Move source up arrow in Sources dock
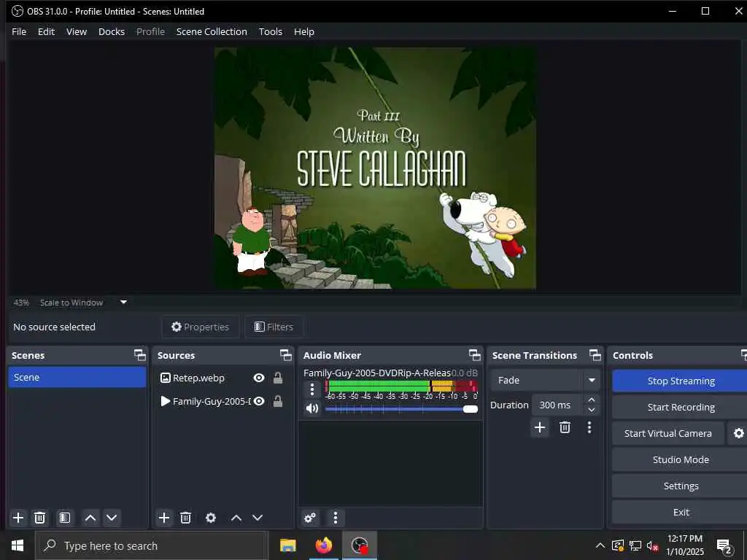Screen dimensions: 747x560 (236, 518)
